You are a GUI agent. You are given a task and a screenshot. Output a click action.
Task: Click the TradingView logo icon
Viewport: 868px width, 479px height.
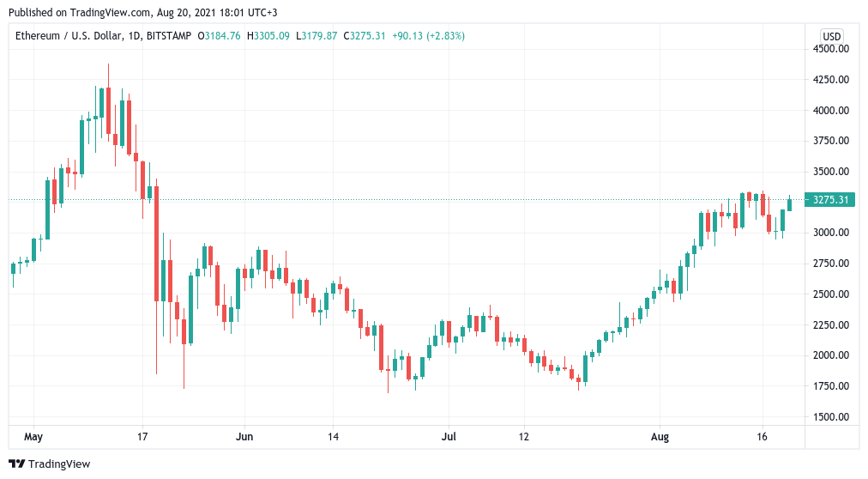(x=17, y=464)
